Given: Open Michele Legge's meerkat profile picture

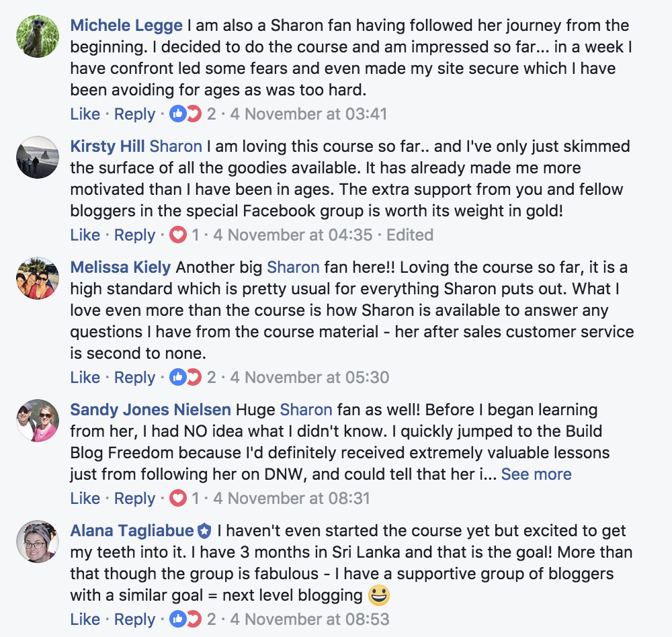Looking at the screenshot, I should click(x=38, y=38).
